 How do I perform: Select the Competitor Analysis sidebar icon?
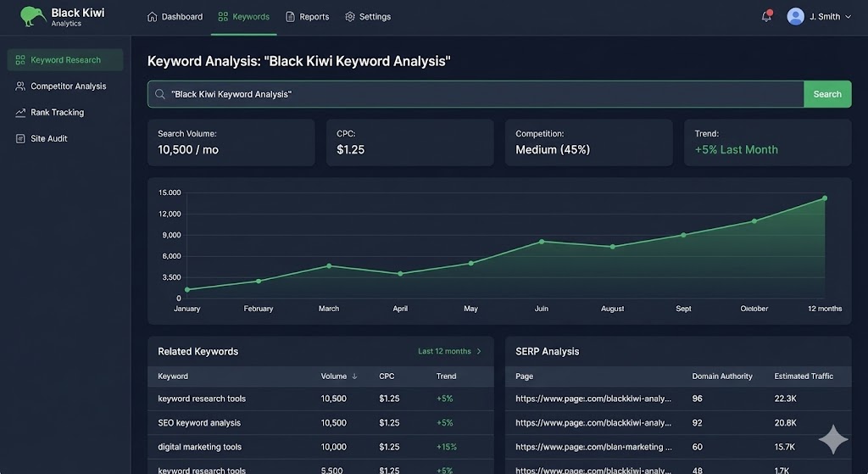(x=20, y=86)
